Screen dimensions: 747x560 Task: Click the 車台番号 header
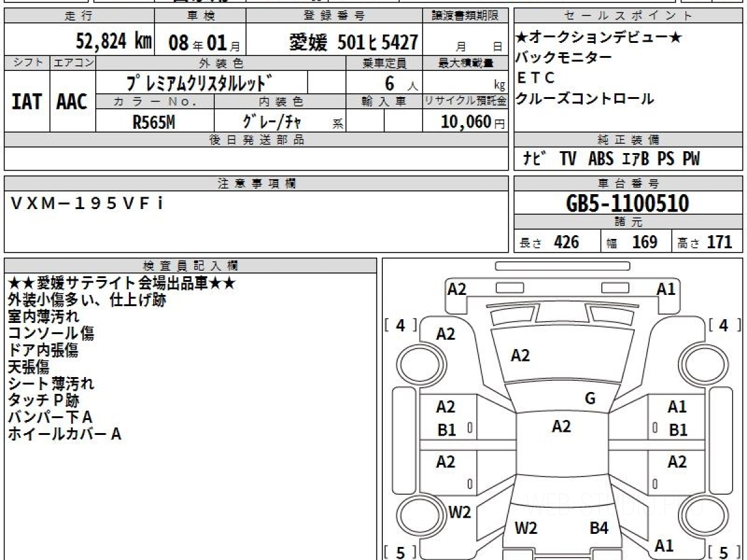tap(628, 184)
